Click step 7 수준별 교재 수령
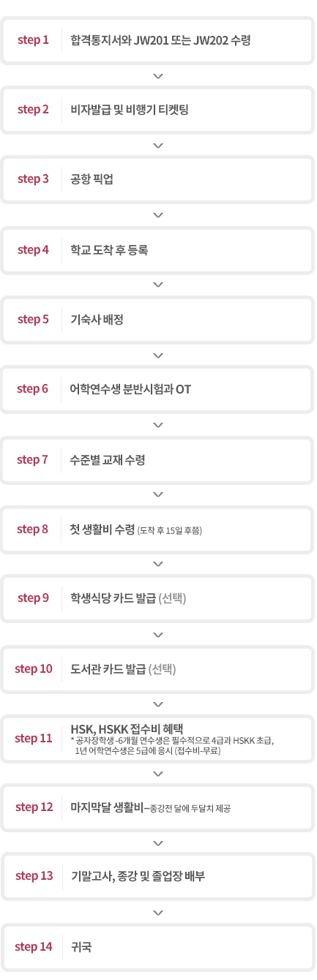This screenshot has width=317, height=980. [158, 459]
